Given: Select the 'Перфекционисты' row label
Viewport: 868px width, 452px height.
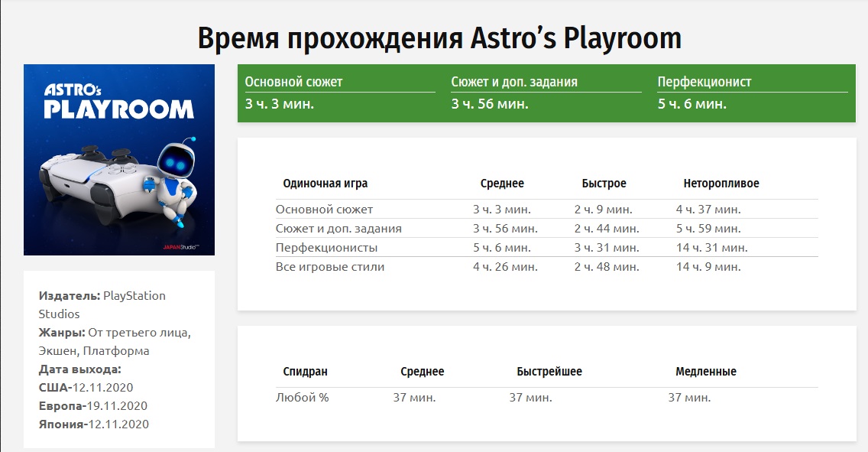Looking at the screenshot, I should point(326,248).
